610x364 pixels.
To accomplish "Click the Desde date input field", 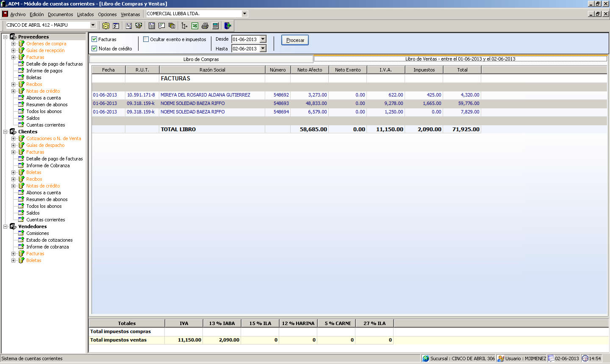I will pyautogui.click(x=246, y=39).
